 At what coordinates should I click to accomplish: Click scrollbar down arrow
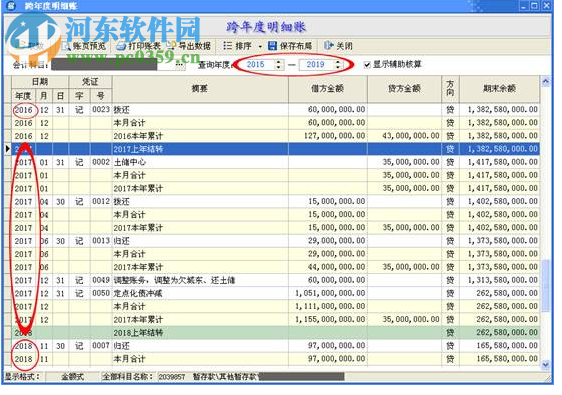click(546, 365)
